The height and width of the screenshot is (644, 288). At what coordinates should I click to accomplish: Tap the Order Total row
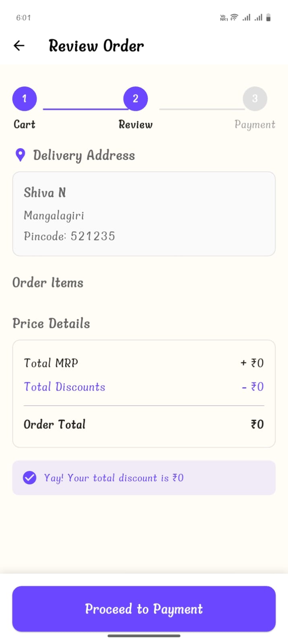[x=144, y=424]
